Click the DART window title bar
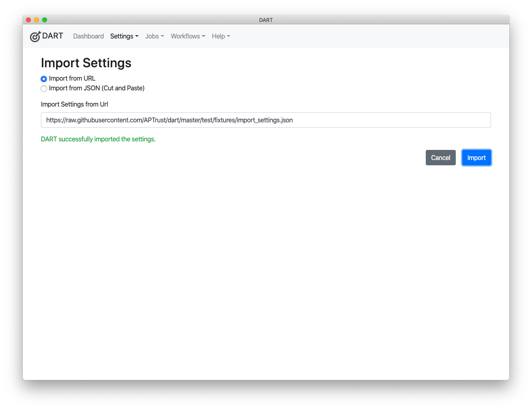532x410 pixels. [x=266, y=20]
